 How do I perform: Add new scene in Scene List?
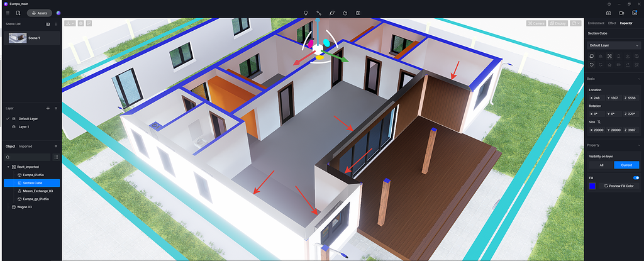[48, 24]
